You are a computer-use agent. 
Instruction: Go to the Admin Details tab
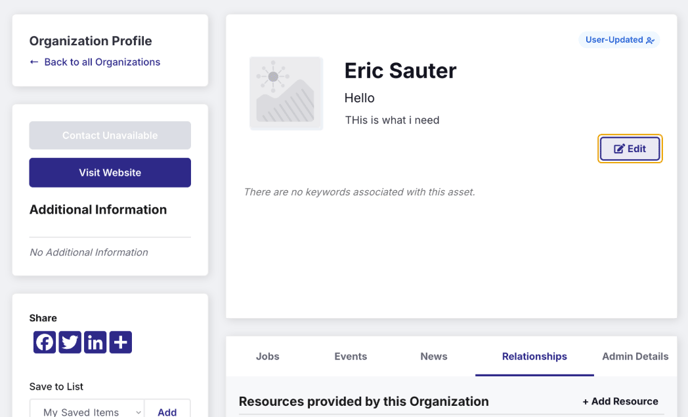click(635, 356)
